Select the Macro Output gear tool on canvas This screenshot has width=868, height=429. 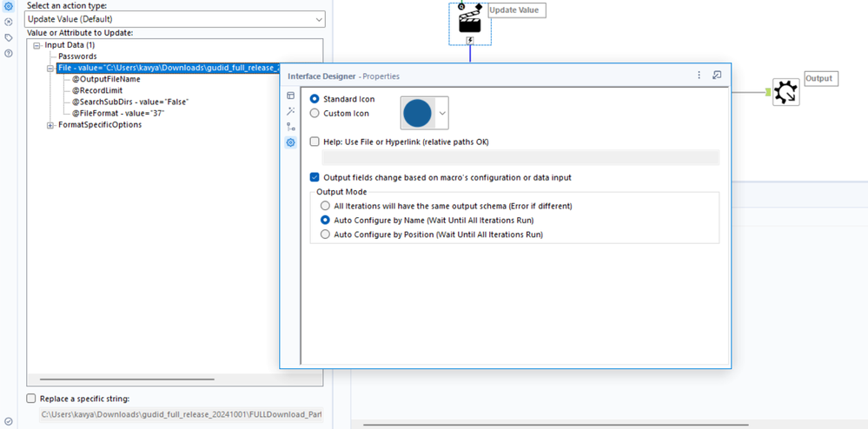[786, 92]
